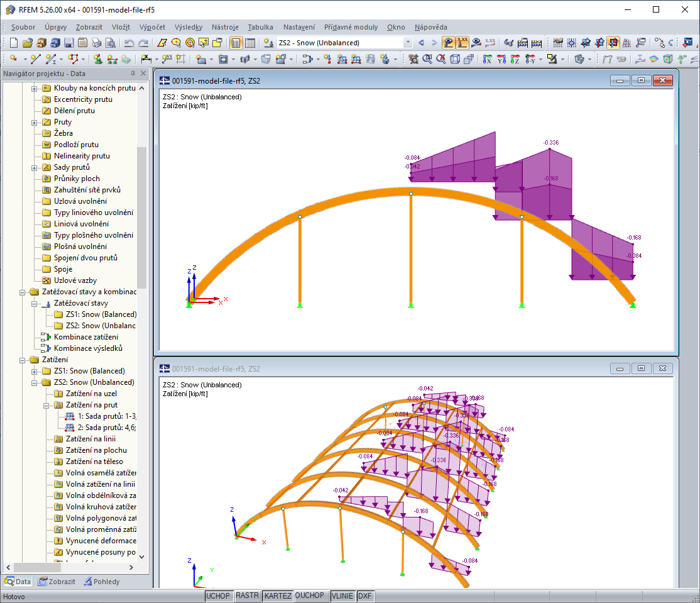The height and width of the screenshot is (603, 700).
Task: Toggle show load values button
Action: [x=462, y=43]
